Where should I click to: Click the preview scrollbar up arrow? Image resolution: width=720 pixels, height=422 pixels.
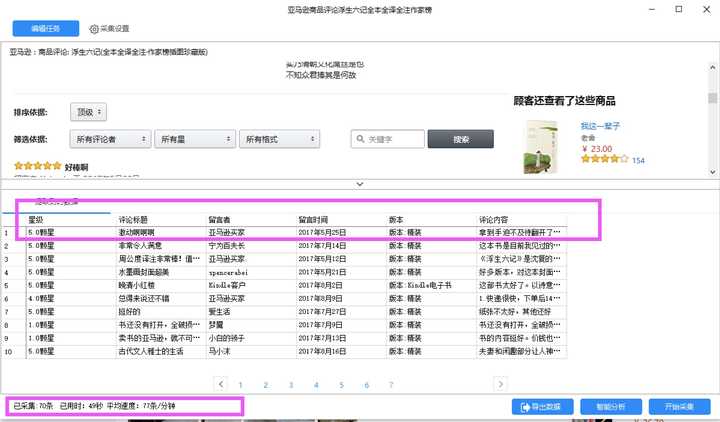[x=712, y=67]
